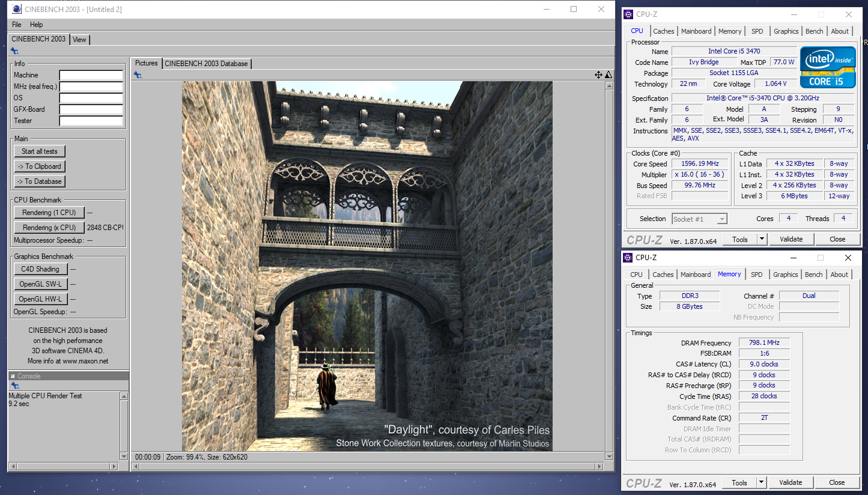868x495 pixels.
Task: Open SPD tab in upper CPU-Z window
Action: tap(757, 31)
